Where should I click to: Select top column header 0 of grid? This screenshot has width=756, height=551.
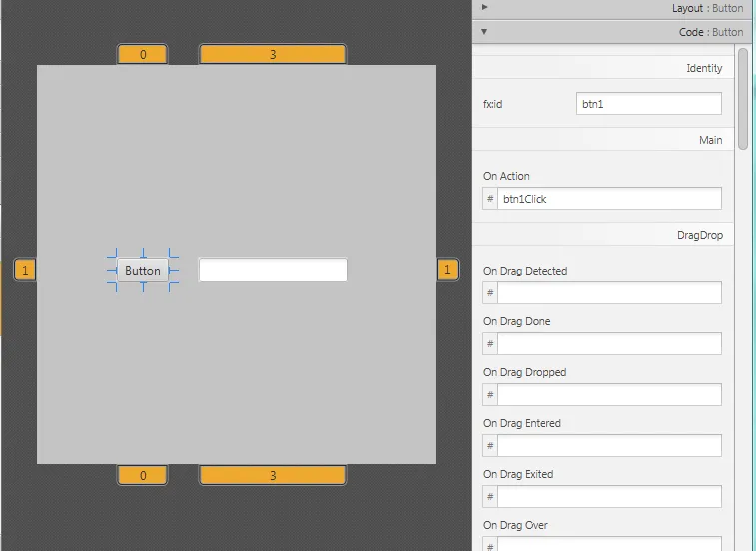tap(143, 54)
